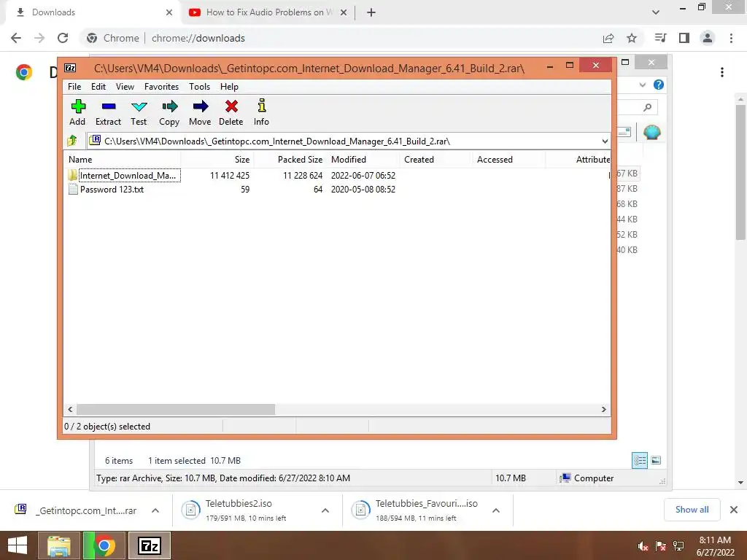The image size is (747, 560).
Task: Go up one folder level in 7-Zip
Action: [72, 141]
